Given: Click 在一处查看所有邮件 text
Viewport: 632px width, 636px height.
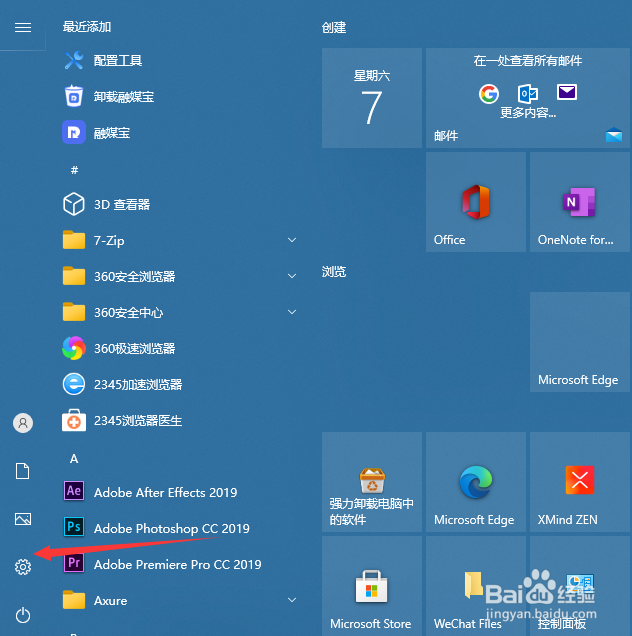Looking at the screenshot, I should 528,61.
